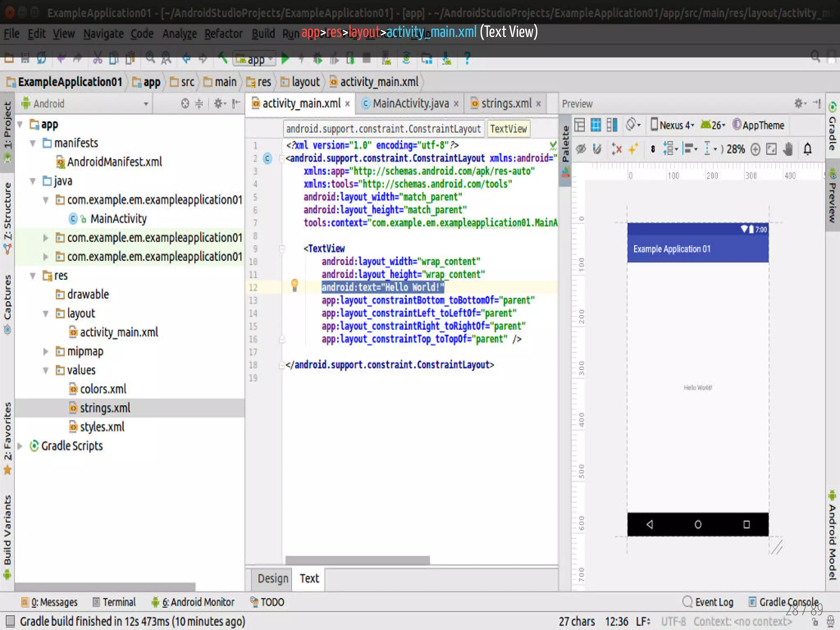
Task: Toggle the Palette side panel
Action: [566, 151]
